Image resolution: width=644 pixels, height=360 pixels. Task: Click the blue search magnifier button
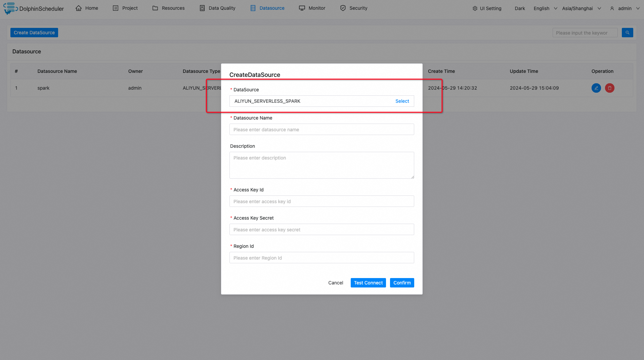pos(627,33)
